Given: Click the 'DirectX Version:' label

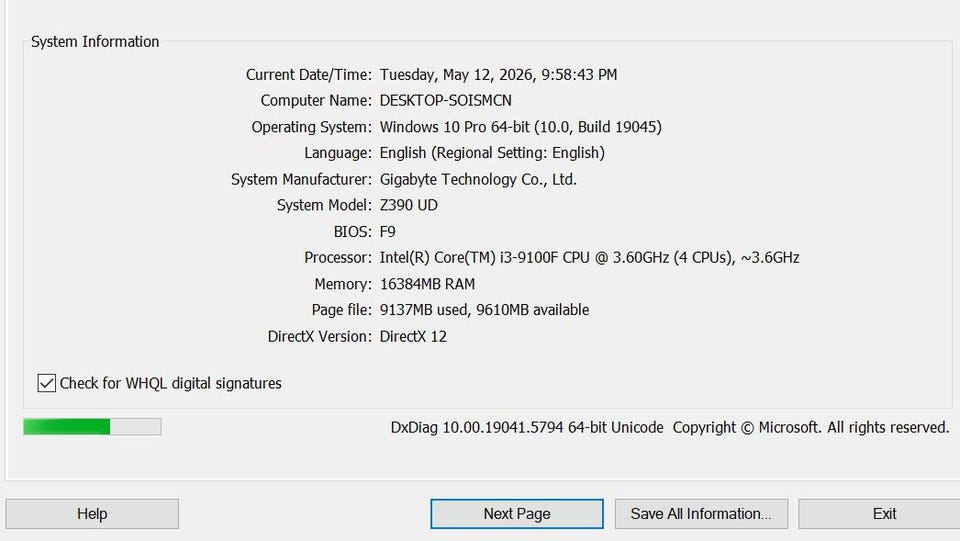Looking at the screenshot, I should coord(320,337).
